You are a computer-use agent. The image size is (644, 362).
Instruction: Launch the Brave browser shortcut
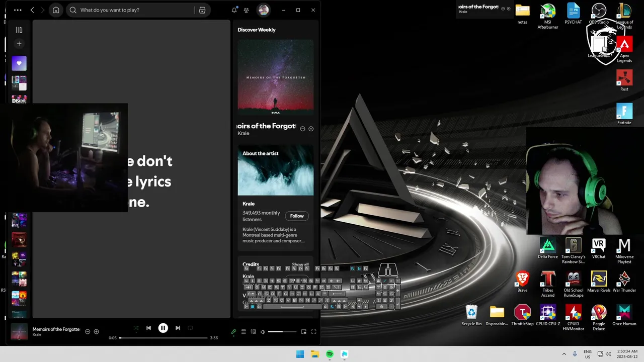tap(522, 282)
